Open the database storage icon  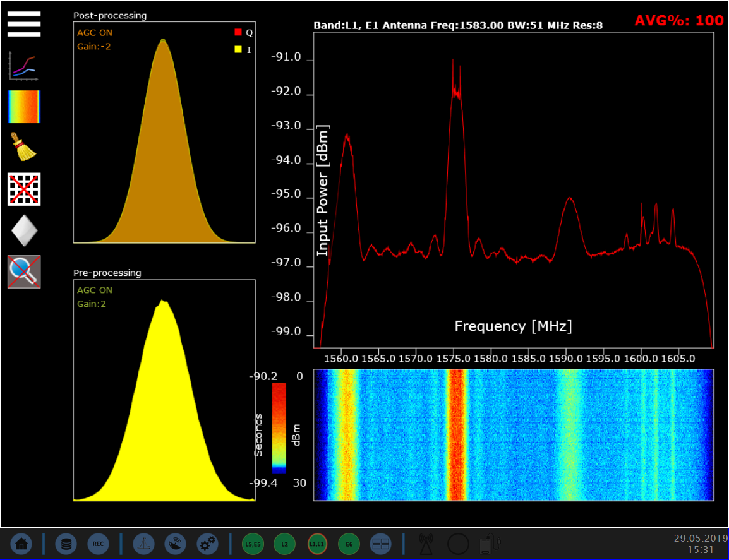click(66, 544)
